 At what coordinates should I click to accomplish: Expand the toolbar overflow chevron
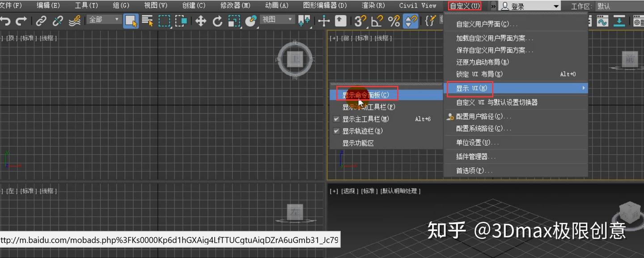click(493, 6)
